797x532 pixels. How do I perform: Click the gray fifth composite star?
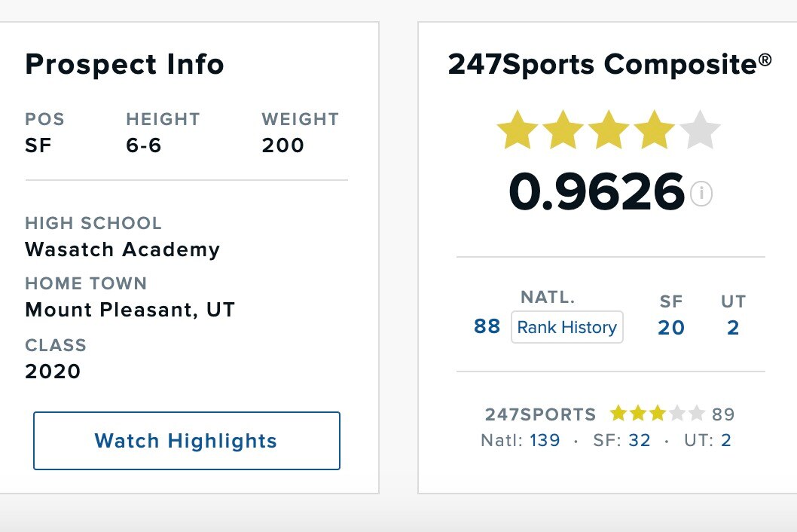(x=701, y=131)
